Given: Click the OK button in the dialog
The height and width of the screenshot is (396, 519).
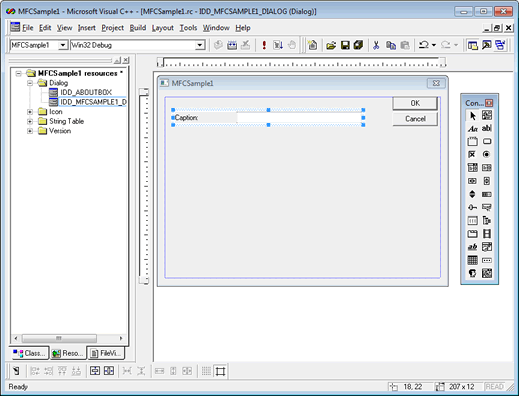Looking at the screenshot, I should click(415, 103).
